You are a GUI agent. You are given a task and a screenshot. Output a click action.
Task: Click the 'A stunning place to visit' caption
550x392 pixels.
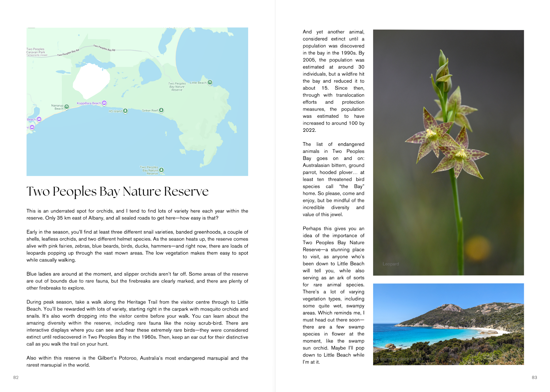tap(399, 359)
